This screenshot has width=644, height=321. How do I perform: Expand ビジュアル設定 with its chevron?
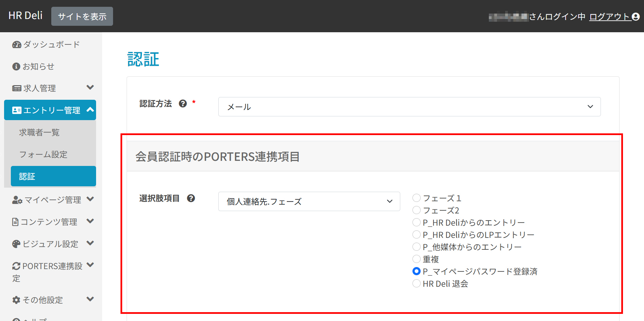coord(90,243)
